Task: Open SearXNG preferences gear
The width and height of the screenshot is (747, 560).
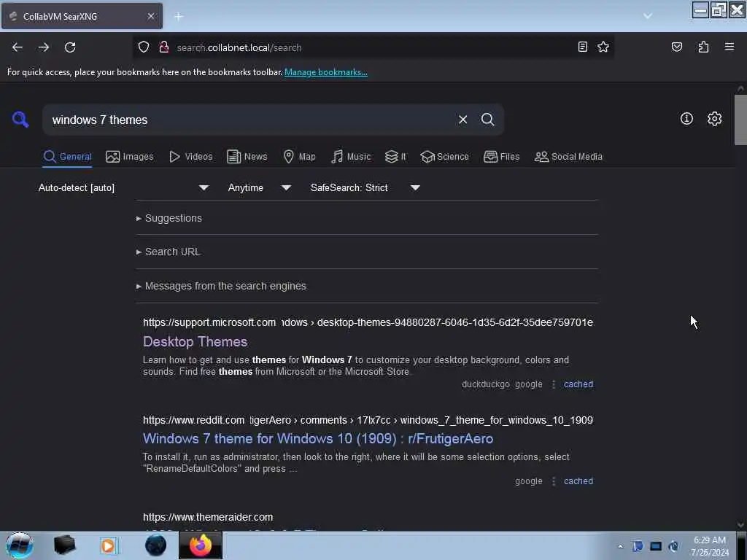Action: pyautogui.click(x=714, y=119)
